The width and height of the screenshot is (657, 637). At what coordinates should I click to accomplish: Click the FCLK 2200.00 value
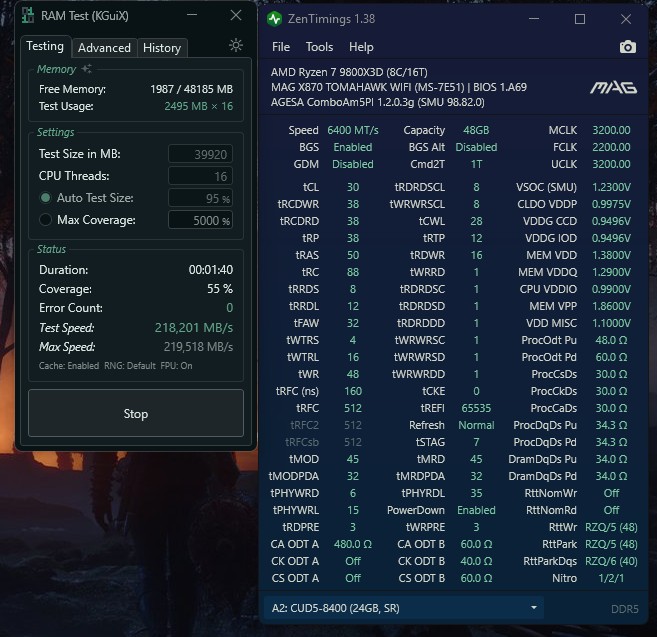tap(611, 147)
